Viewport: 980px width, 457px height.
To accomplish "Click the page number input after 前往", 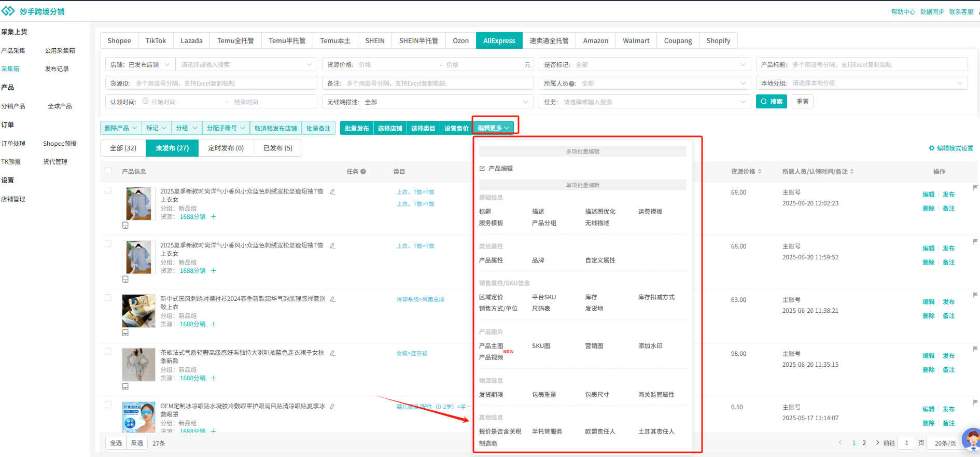I will pos(906,443).
